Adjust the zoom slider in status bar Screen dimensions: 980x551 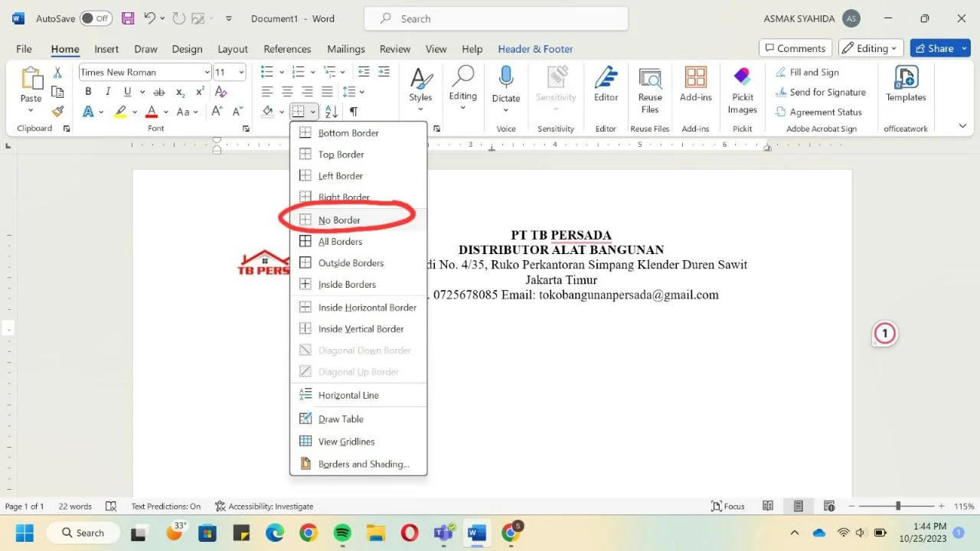click(x=897, y=506)
